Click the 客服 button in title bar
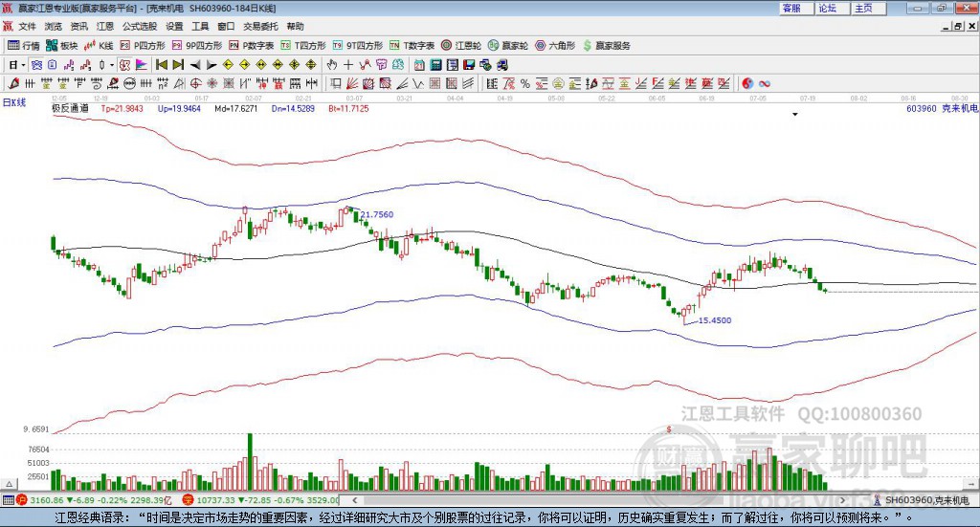 [796, 8]
